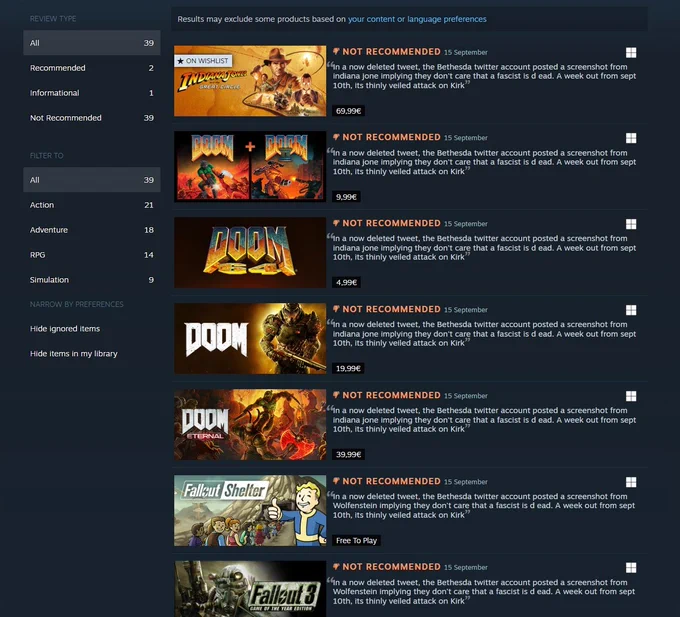Click the 39,99€ price tag
The width and height of the screenshot is (680, 617).
pyautogui.click(x=348, y=454)
